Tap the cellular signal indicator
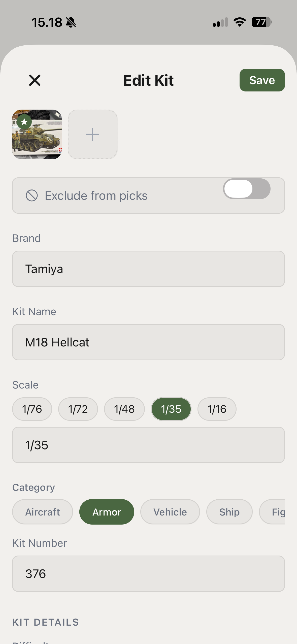Image resolution: width=297 pixels, height=644 pixels. 220,22
